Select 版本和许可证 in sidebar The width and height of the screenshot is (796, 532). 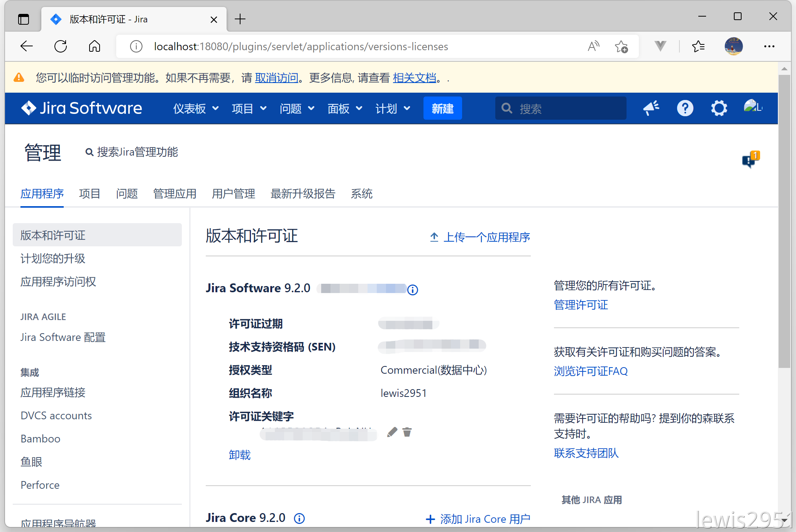[x=97, y=235]
